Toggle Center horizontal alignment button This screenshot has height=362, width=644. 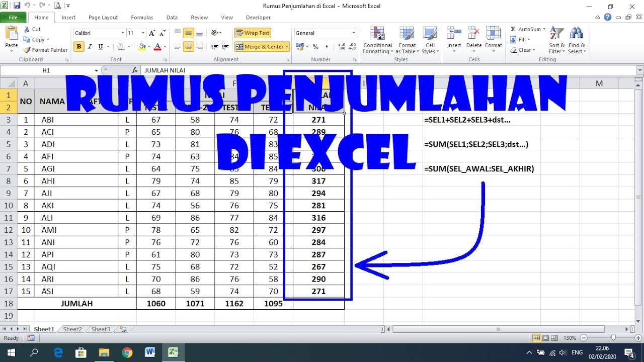189,47
